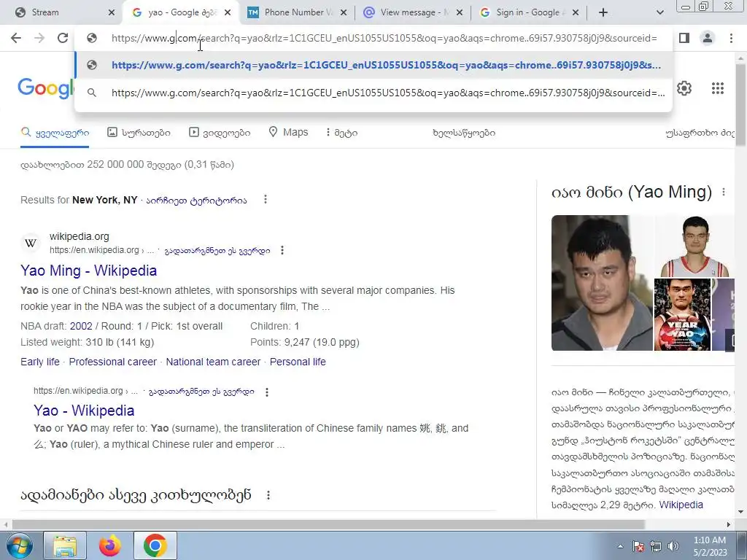Click the vertical scrollbar thumb
Viewport: 747px width, 560px height.
[740, 105]
